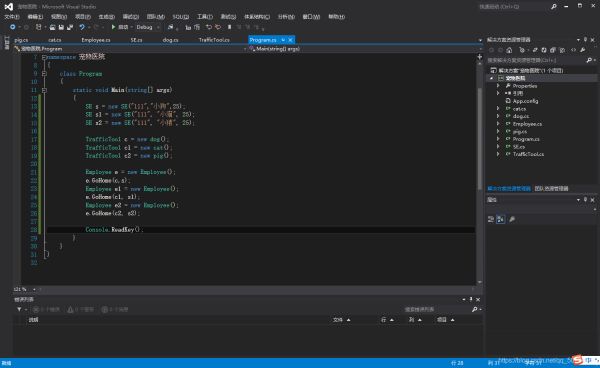Click the uncomment selected lines icon
The width and height of the screenshot is (600, 368).
pyautogui.click(x=218, y=27)
